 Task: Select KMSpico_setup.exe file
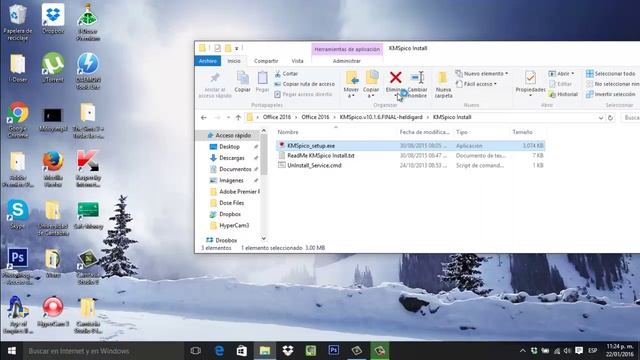[311, 146]
